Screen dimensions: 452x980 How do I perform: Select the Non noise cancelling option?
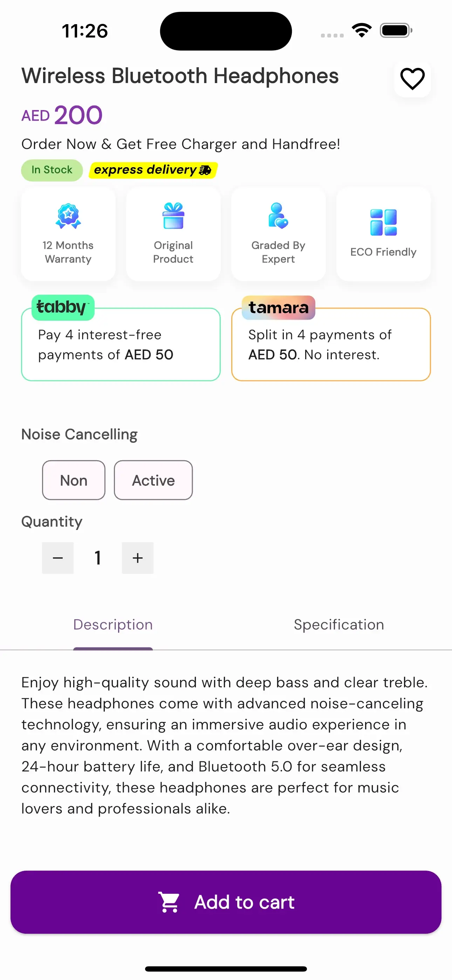74,480
